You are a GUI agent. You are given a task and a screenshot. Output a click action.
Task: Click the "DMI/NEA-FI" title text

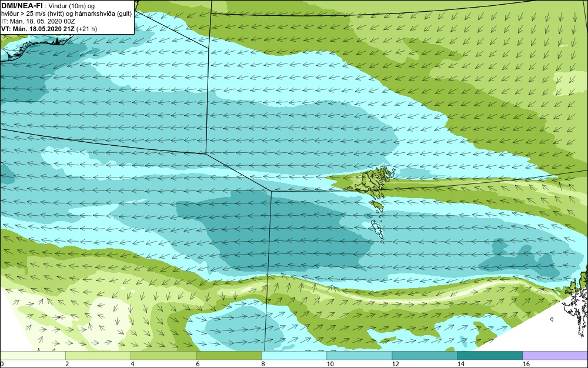[x=22, y=6]
